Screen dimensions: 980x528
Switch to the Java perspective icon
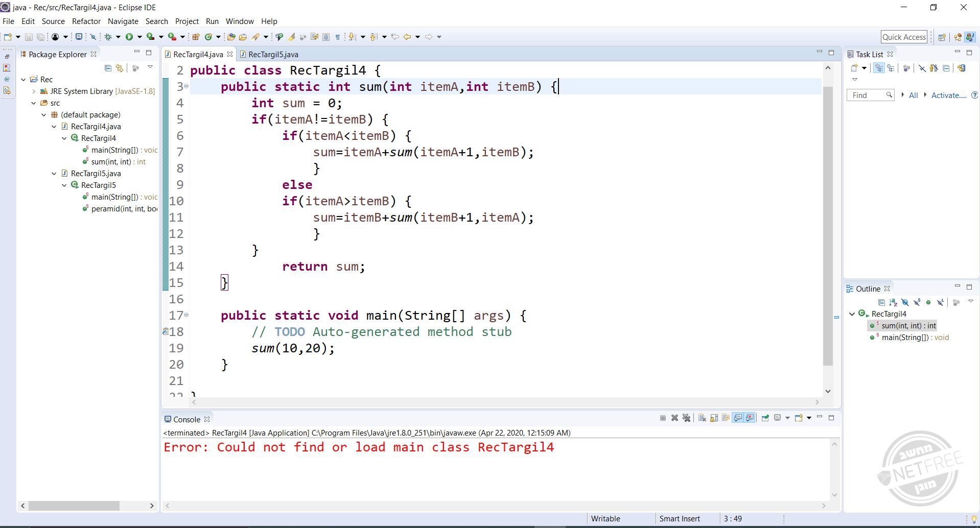pos(969,37)
